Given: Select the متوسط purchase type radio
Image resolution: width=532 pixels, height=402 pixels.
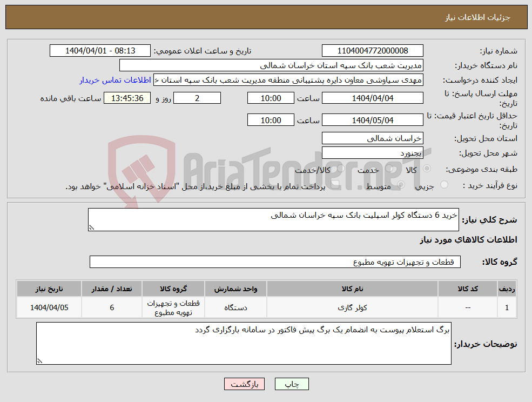Looking at the screenshot, I should pyautogui.click(x=401, y=185).
